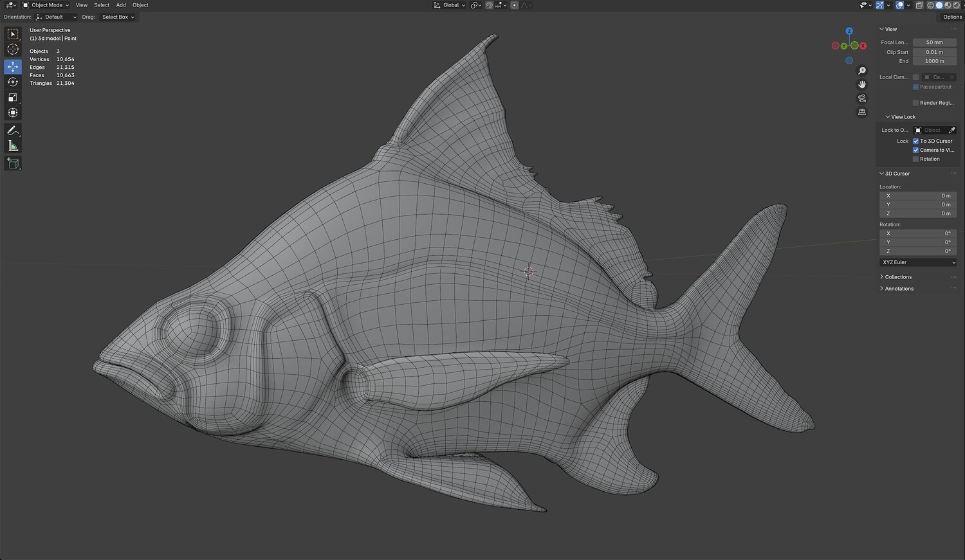
Task: Uncheck Lock To 3D Cursor
Action: (915, 141)
